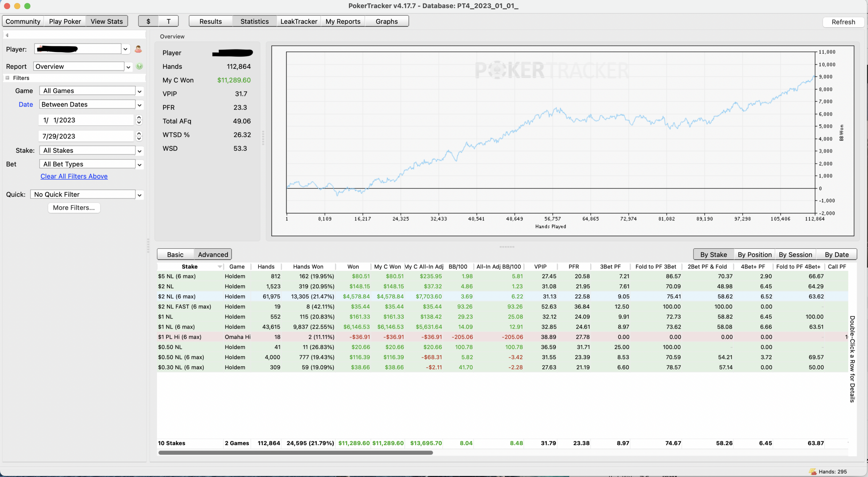Screen dimensions: 868x477
Task: Select the Basic stats view
Action: tap(175, 254)
